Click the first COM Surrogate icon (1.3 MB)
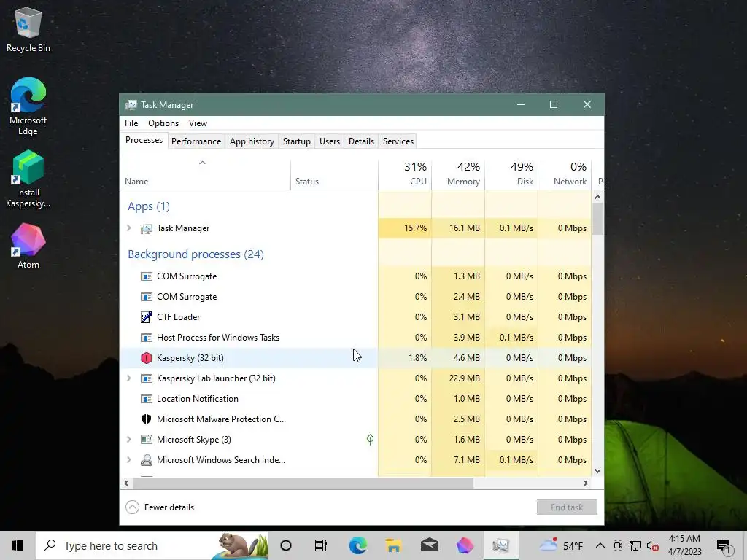This screenshot has width=747, height=560. point(146,276)
